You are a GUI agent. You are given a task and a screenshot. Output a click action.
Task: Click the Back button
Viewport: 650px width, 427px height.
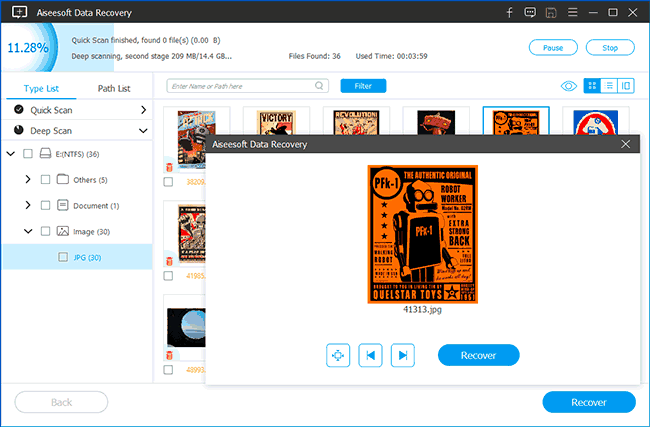61,402
